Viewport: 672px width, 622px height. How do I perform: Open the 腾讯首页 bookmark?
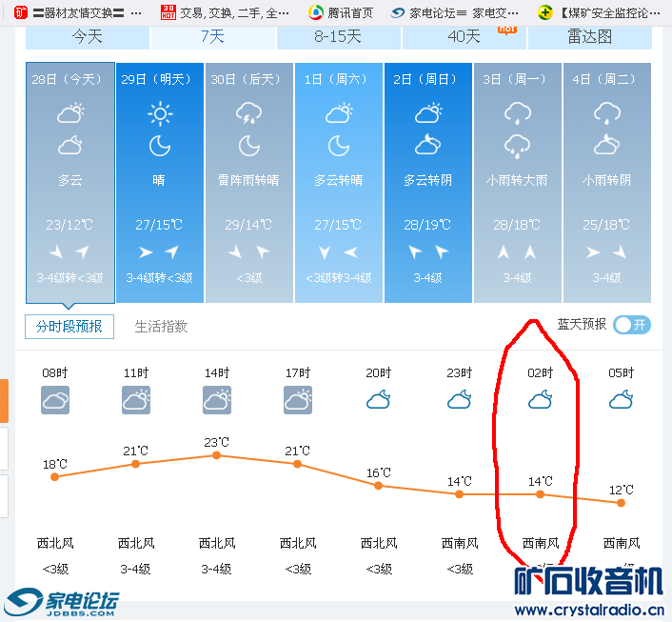click(341, 13)
